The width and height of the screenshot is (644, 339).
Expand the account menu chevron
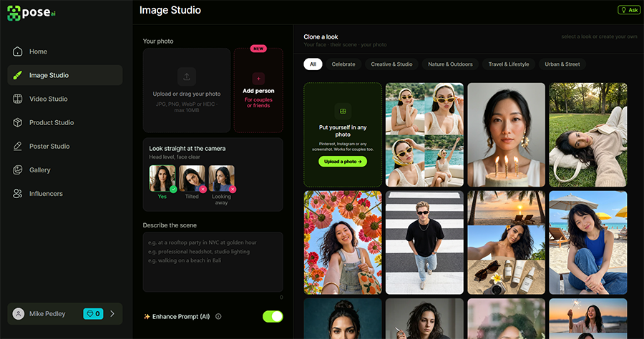pos(112,313)
